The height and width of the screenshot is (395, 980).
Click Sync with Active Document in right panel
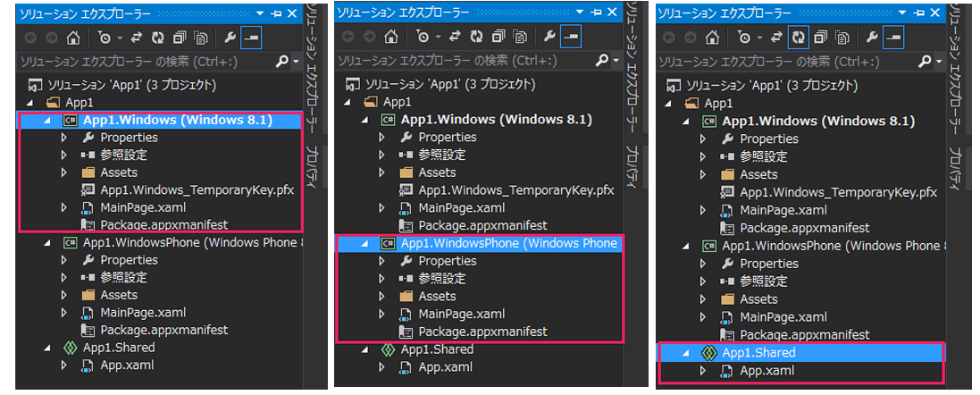click(776, 38)
